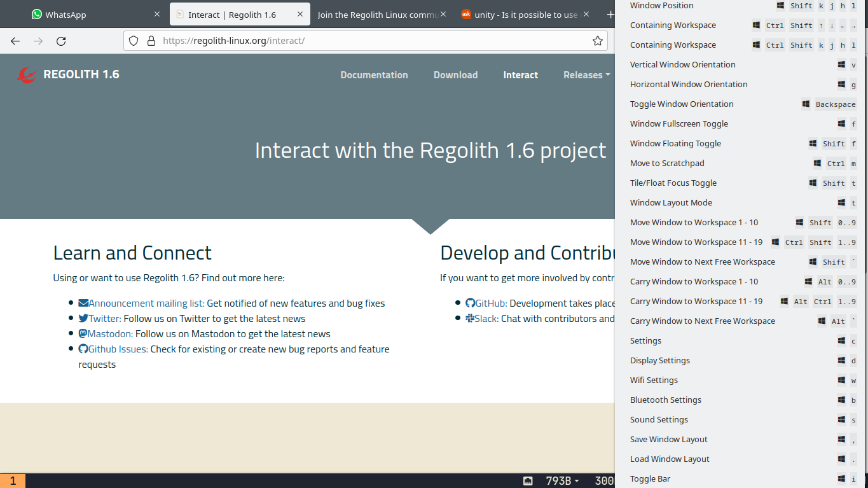Select the Interact nav item

521,75
